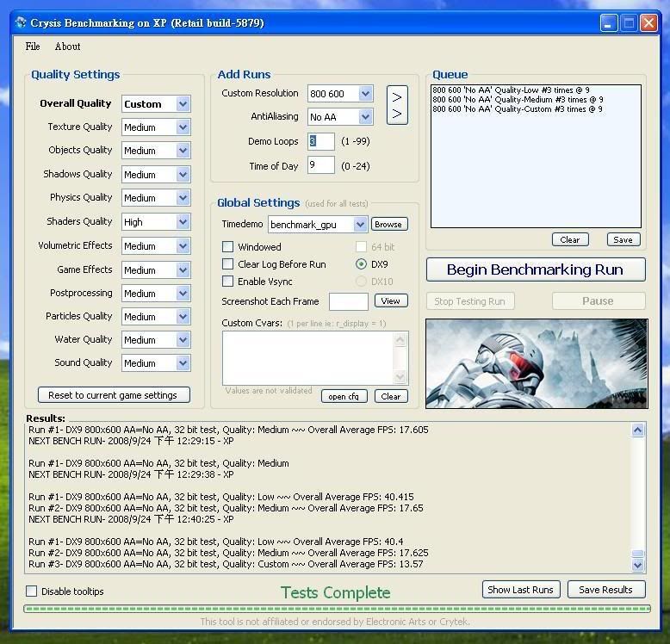Expand Overall Quality dropdown
Image resolution: width=670 pixels, height=644 pixels.
tap(183, 104)
